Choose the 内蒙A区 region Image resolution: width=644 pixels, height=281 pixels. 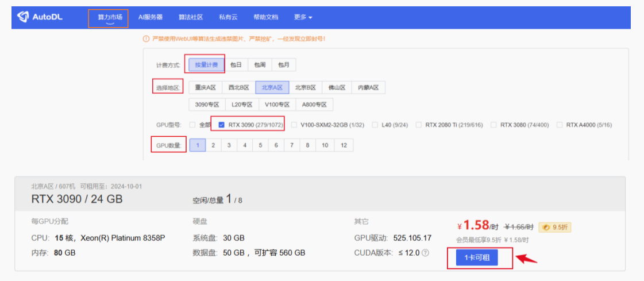[x=368, y=87]
